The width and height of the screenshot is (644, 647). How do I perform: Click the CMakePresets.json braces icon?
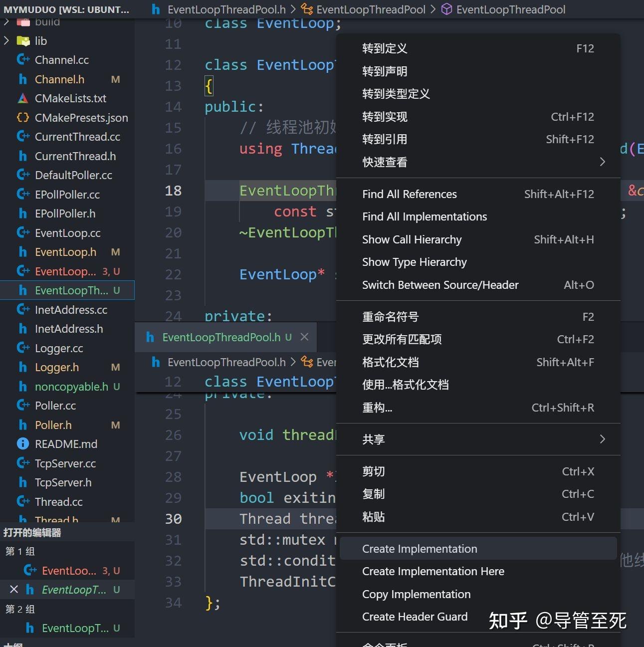pyautogui.click(x=23, y=118)
